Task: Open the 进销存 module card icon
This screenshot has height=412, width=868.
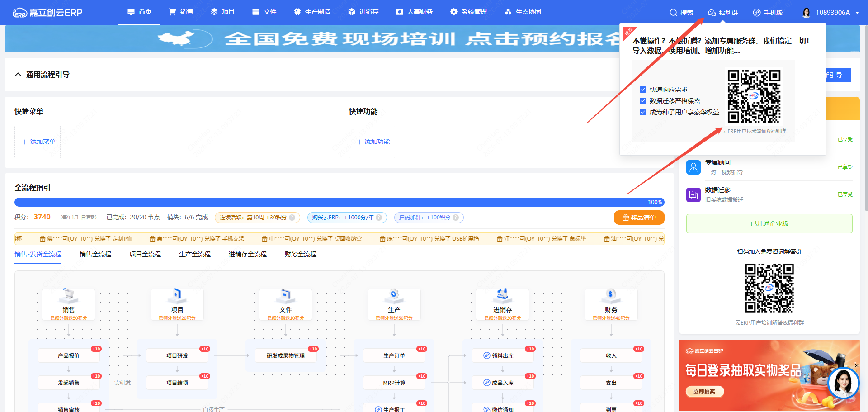Action: point(503,295)
